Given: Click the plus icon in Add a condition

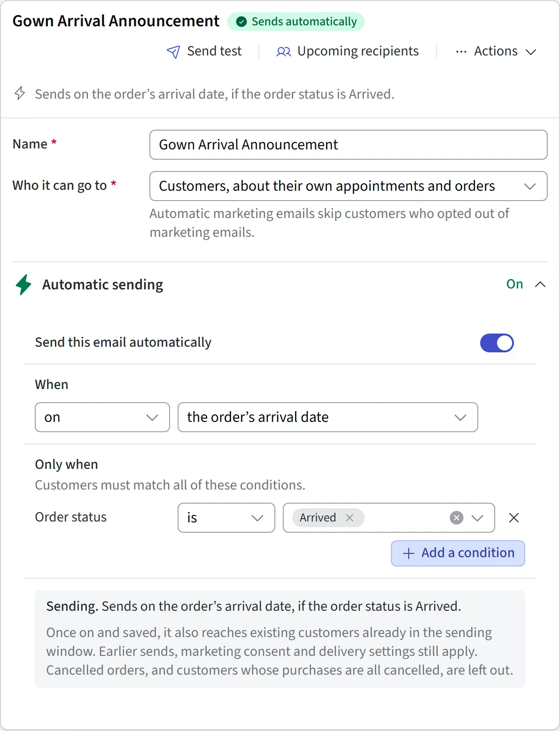Looking at the screenshot, I should 409,553.
